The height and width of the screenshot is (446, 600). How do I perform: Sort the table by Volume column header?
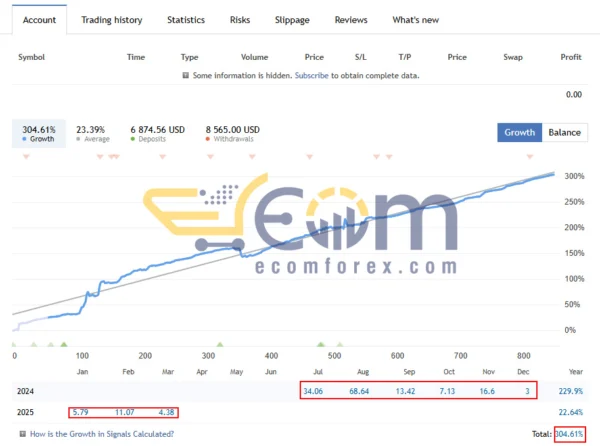pyautogui.click(x=254, y=57)
